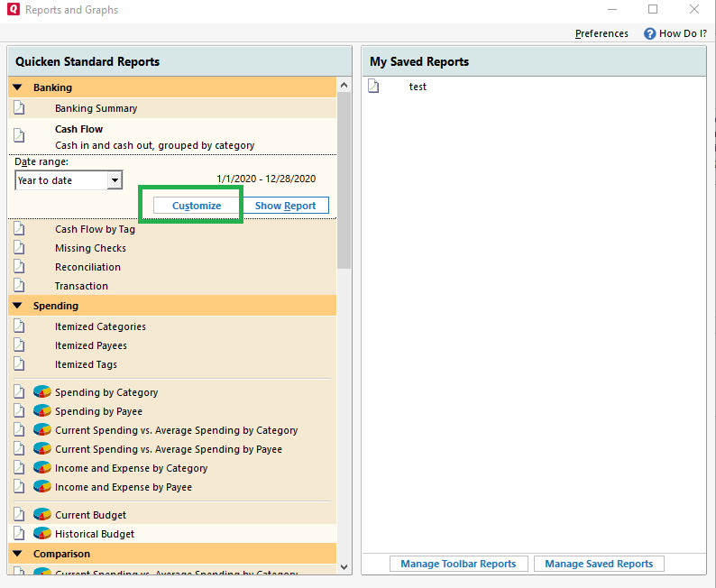Click the reports list scrollbar thumb
Screen dimensions: 716x588
tap(344, 180)
